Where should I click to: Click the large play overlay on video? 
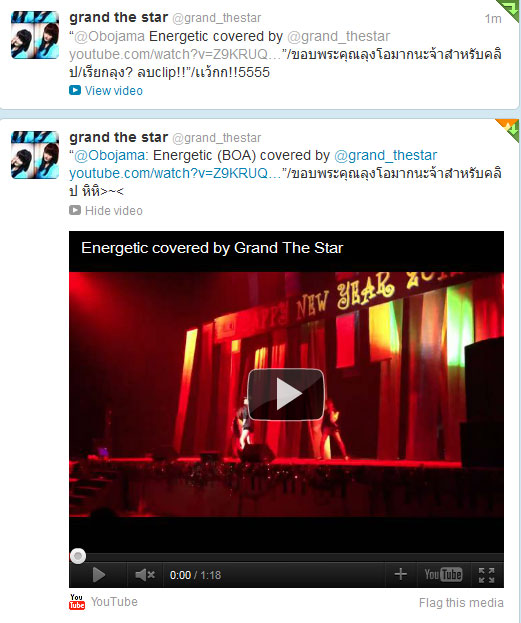(x=286, y=394)
